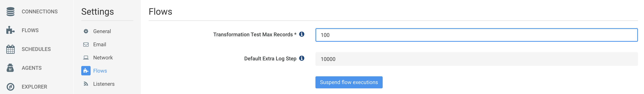Suspend flow executions
The height and width of the screenshot is (94, 644).
point(349,82)
